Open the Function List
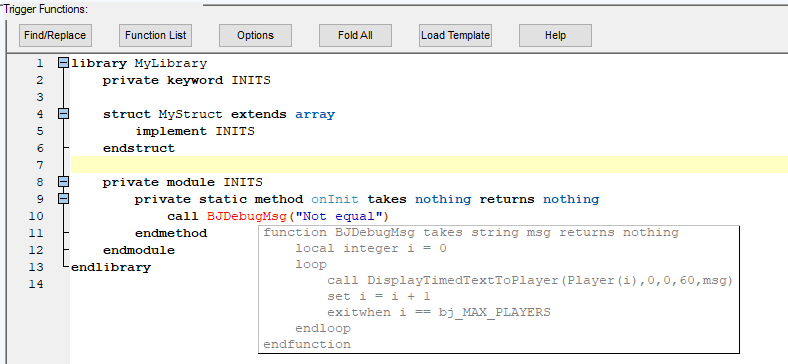The image size is (788, 364). (155, 35)
